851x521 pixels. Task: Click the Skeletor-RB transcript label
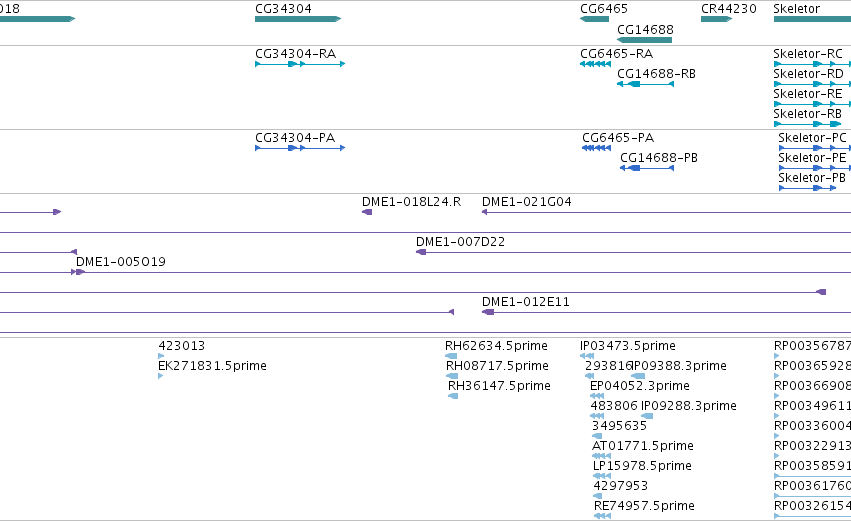click(x=807, y=114)
